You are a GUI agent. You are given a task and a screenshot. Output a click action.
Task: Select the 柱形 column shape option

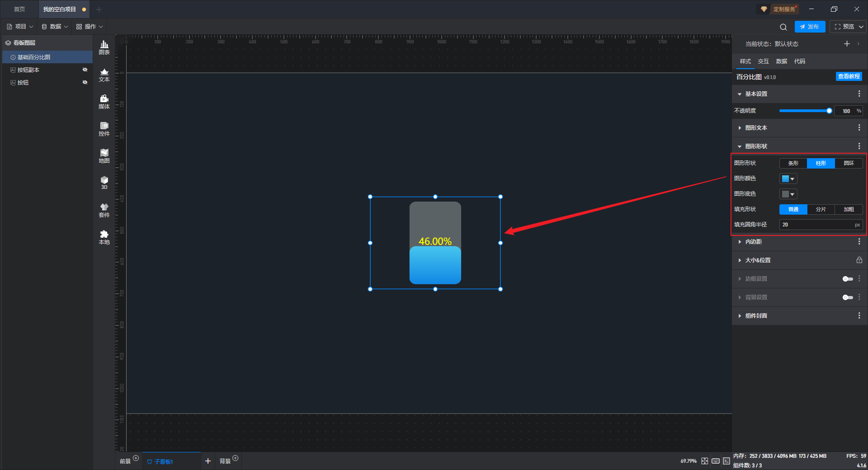(x=821, y=163)
